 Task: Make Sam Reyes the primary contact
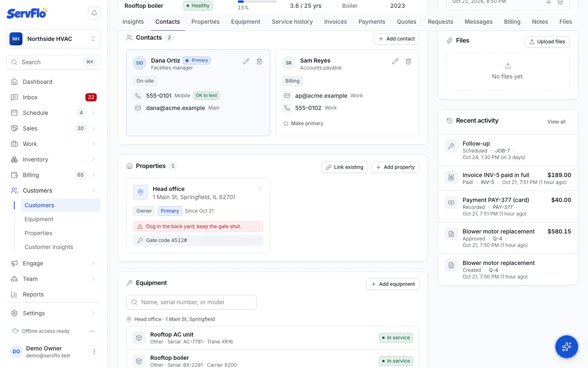coord(303,123)
